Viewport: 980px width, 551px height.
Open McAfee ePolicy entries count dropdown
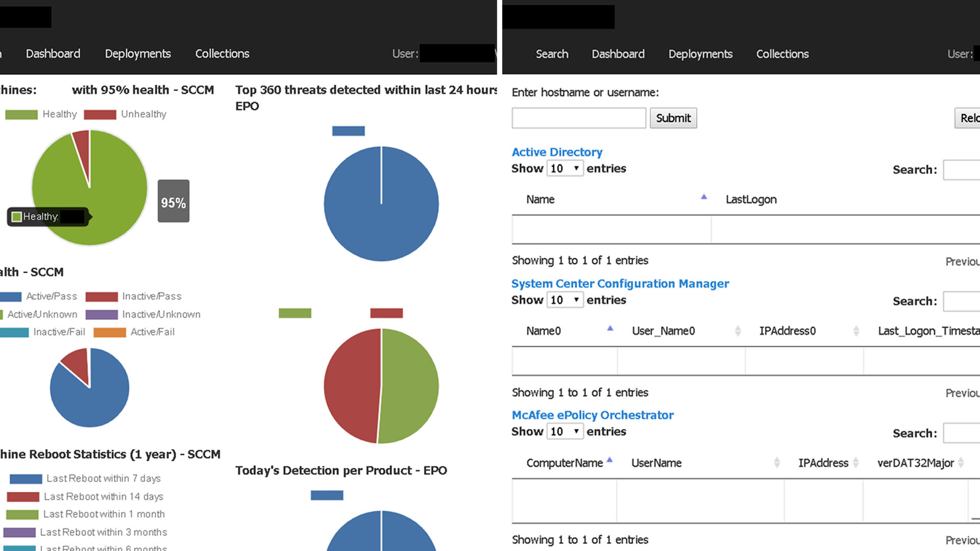pyautogui.click(x=565, y=432)
